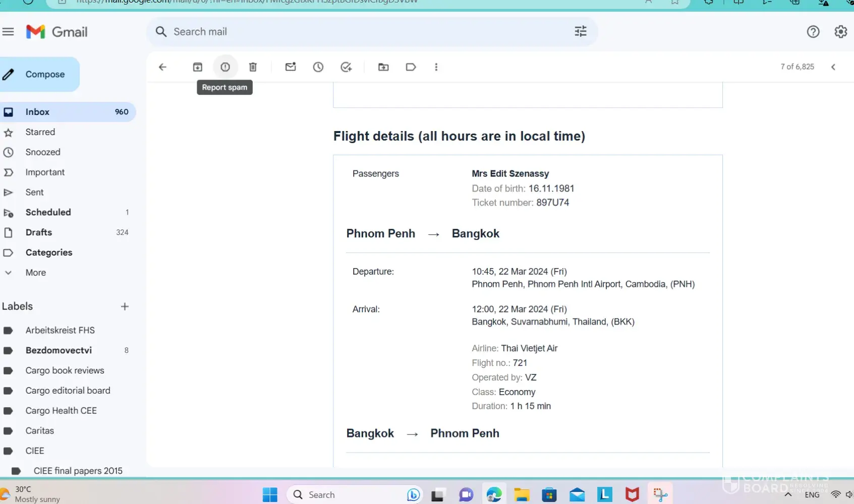Image resolution: width=854 pixels, height=504 pixels.
Task: Open the Bezdomovectvi label
Action: point(67,350)
